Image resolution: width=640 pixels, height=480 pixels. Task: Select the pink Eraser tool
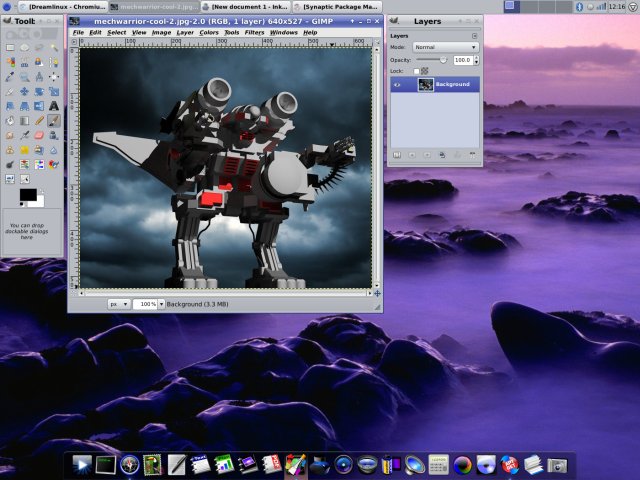(39, 135)
